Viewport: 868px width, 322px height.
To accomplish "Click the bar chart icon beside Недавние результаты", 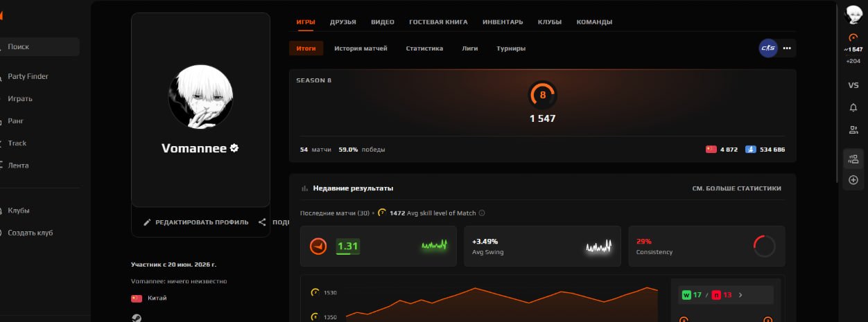I will [x=304, y=188].
